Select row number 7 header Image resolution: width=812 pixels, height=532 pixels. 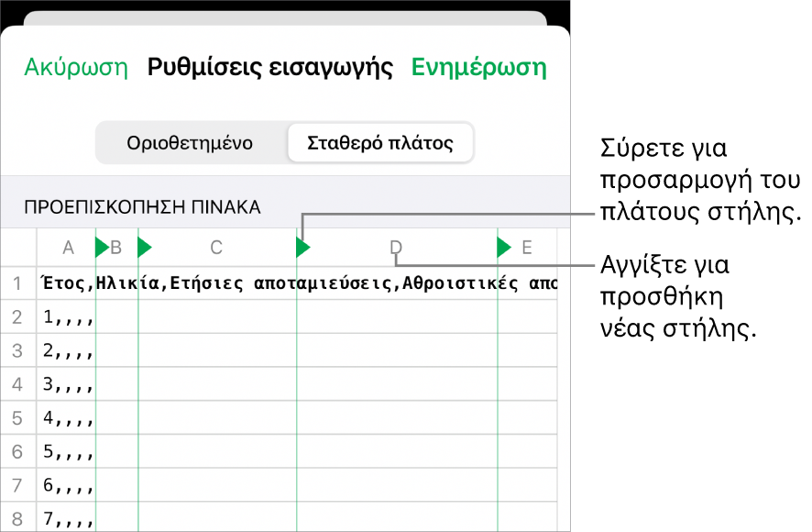[17, 485]
